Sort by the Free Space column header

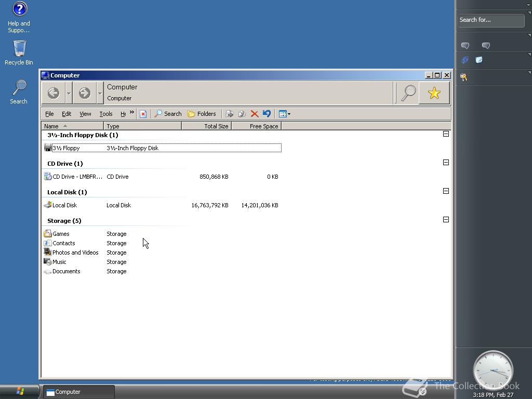[257, 126]
